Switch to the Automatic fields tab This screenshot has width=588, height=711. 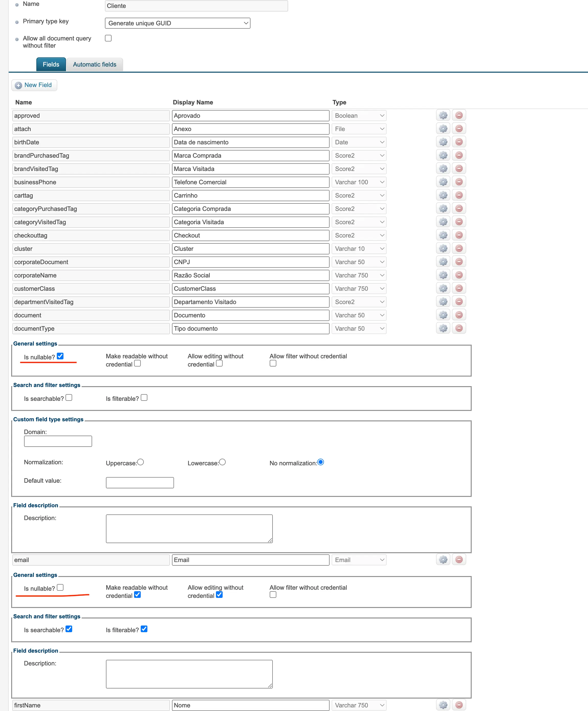94,64
